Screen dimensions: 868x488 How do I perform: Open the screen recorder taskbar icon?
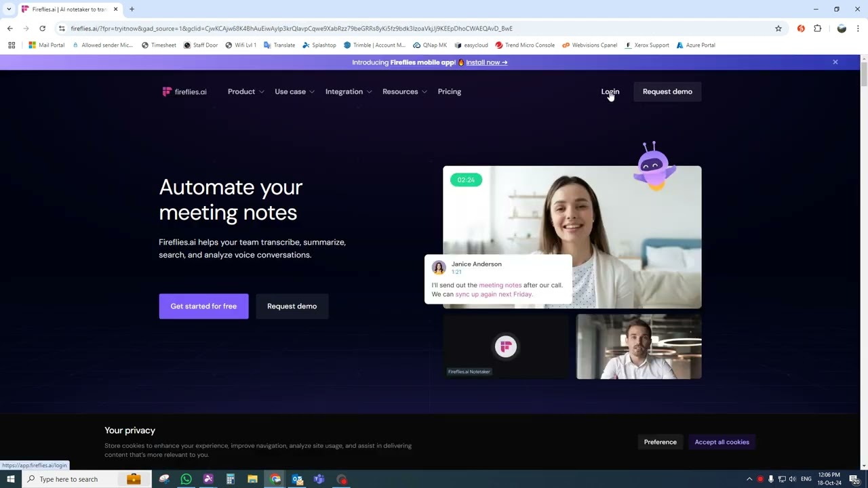tap(342, 479)
